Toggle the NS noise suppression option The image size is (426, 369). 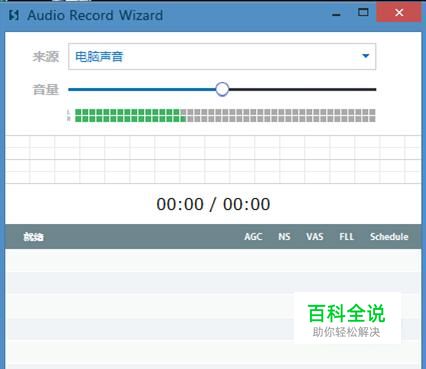(284, 237)
